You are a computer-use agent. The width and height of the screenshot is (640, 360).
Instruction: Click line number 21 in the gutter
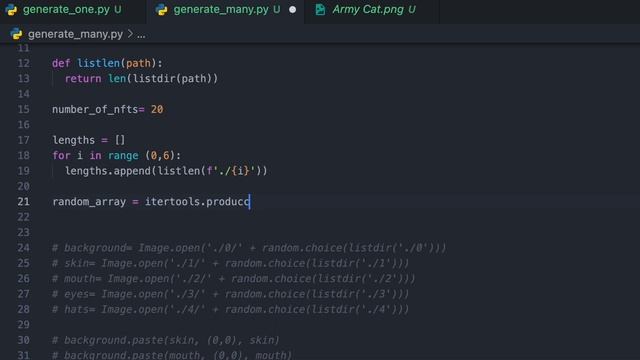(x=23, y=202)
